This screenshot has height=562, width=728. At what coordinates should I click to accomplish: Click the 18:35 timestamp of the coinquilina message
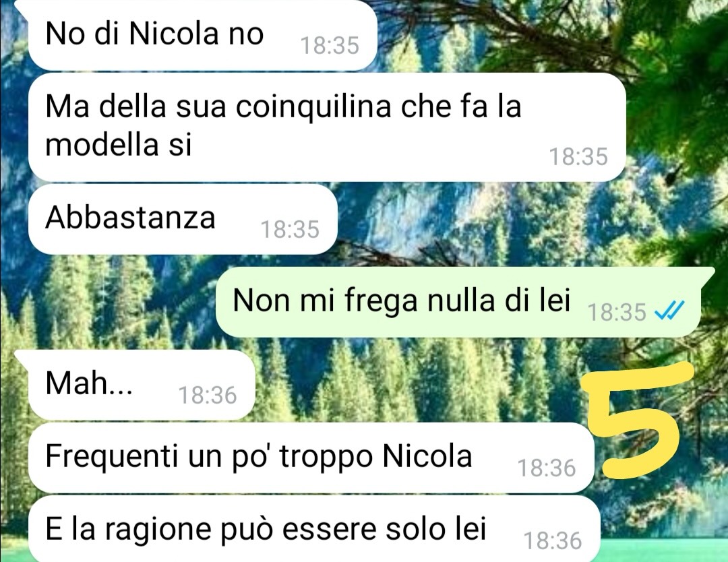point(578,156)
